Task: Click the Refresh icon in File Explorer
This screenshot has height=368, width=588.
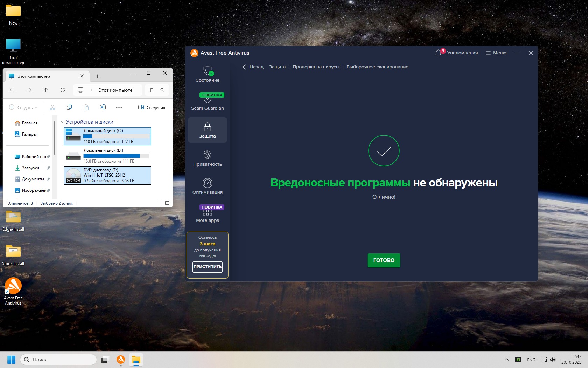Action: pos(63,90)
